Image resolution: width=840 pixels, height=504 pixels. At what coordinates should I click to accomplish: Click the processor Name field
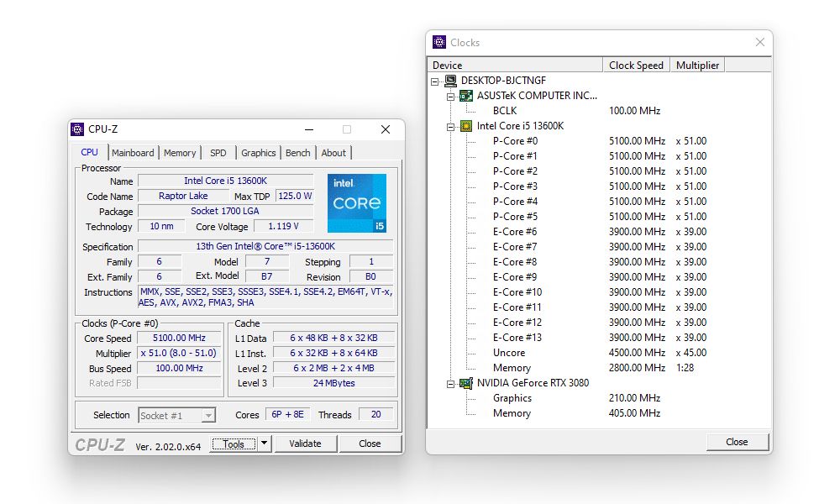coord(225,181)
